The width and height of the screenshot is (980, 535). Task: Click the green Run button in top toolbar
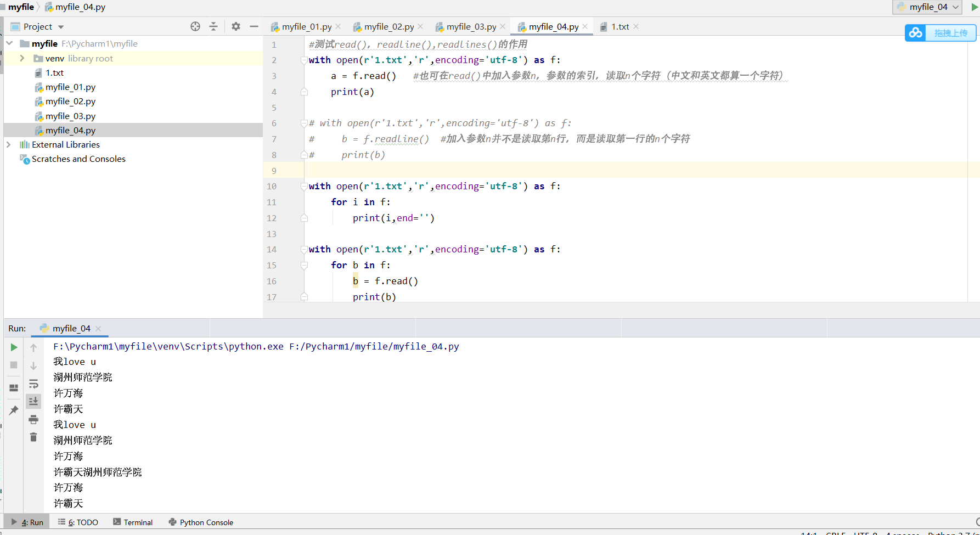pos(975,7)
